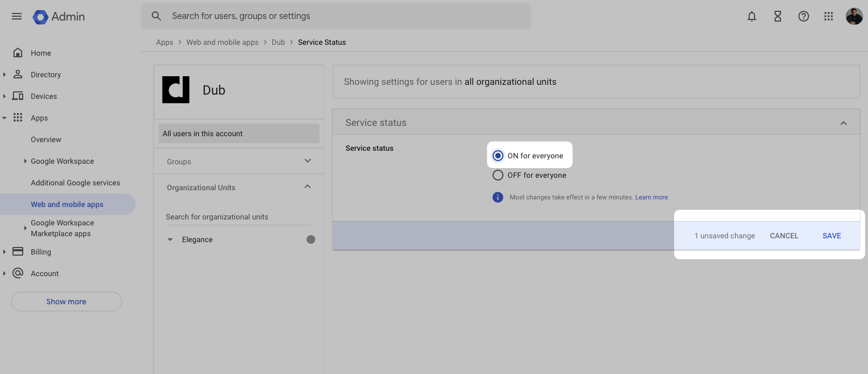Select All users in this account
The image size is (868, 374).
pos(239,133)
